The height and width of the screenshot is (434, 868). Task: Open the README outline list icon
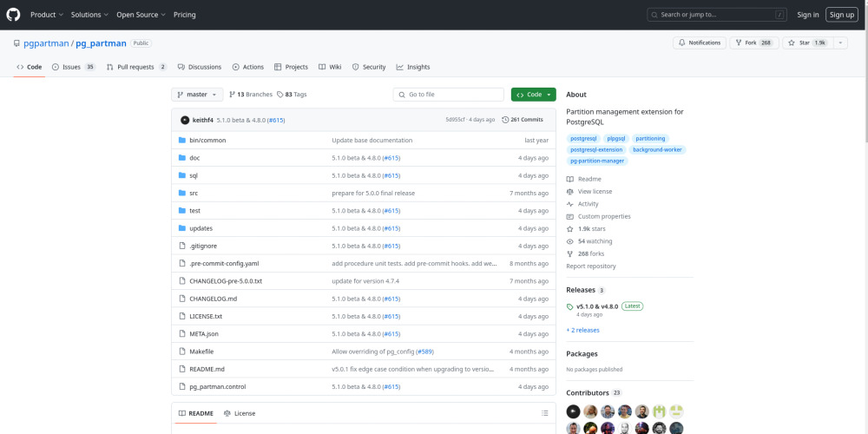pyautogui.click(x=545, y=413)
